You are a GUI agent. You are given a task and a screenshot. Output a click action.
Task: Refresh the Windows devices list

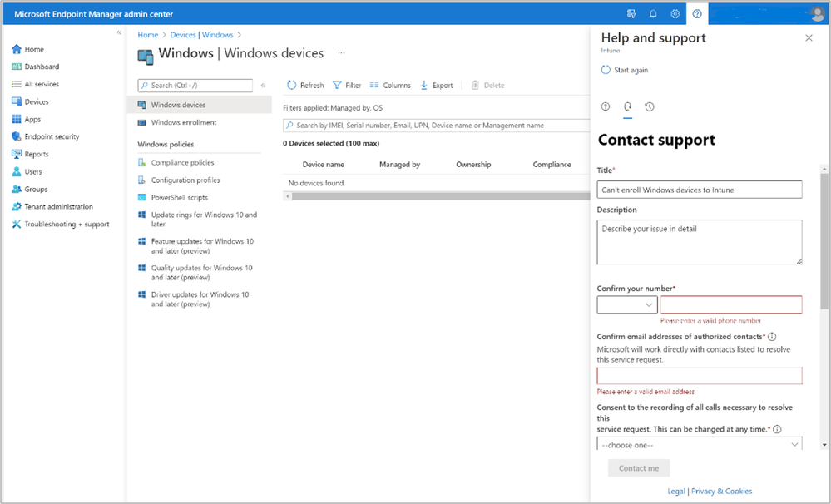tap(305, 86)
